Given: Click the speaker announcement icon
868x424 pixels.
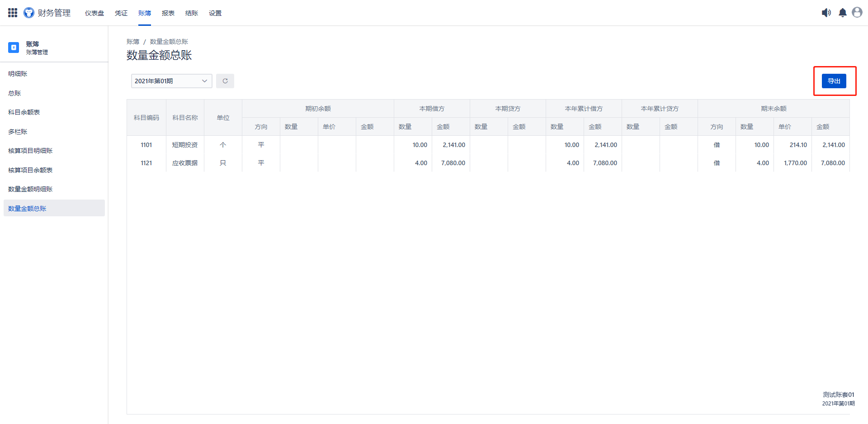Looking at the screenshot, I should pyautogui.click(x=826, y=13).
